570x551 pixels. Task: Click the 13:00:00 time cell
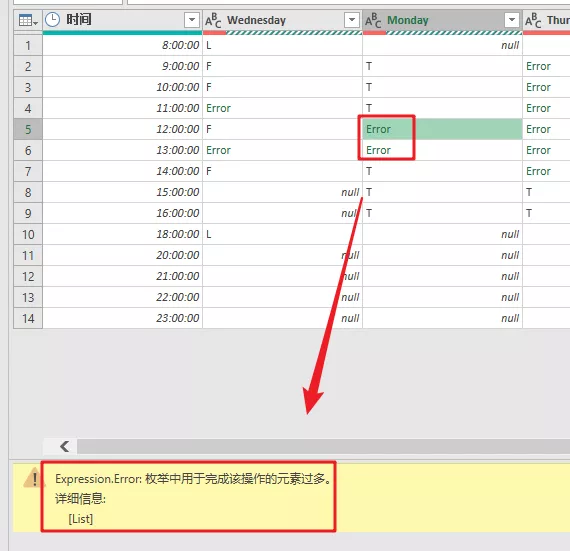(x=123, y=150)
